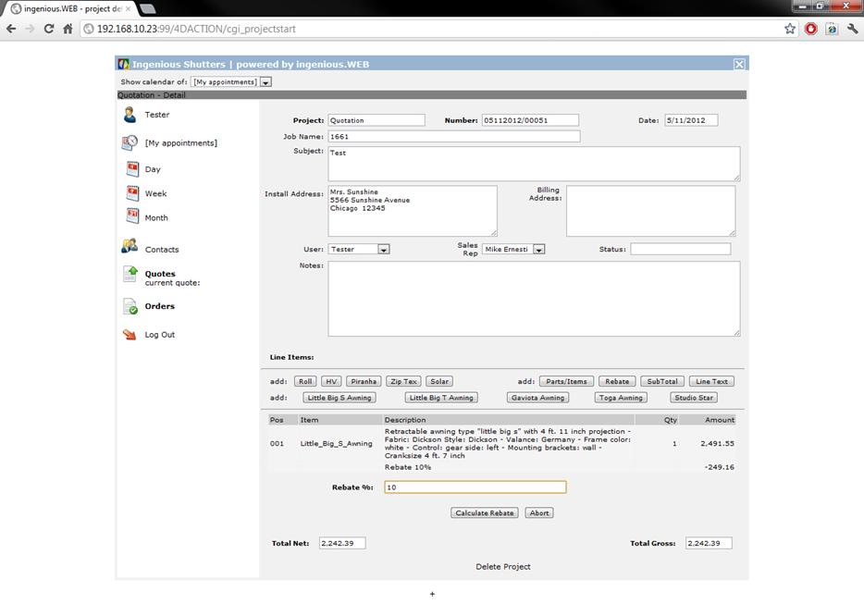
Task: Open the User dropdown showing Tester
Action: coord(384,249)
